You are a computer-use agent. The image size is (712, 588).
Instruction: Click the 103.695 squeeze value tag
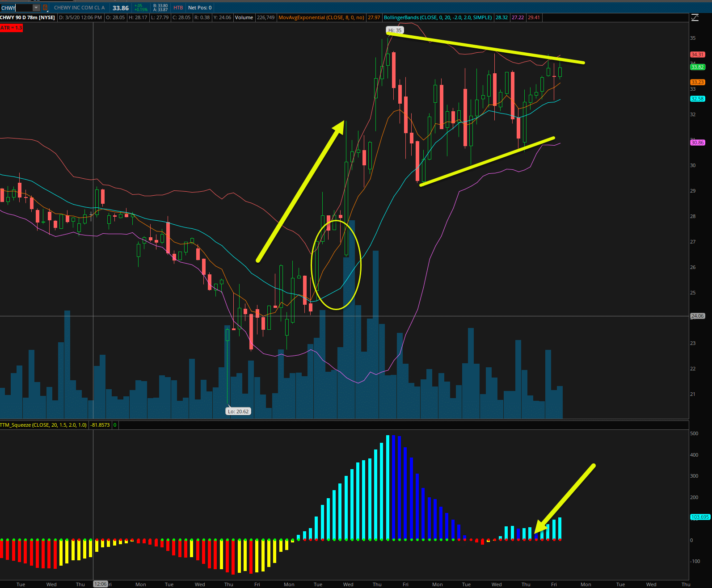700,517
